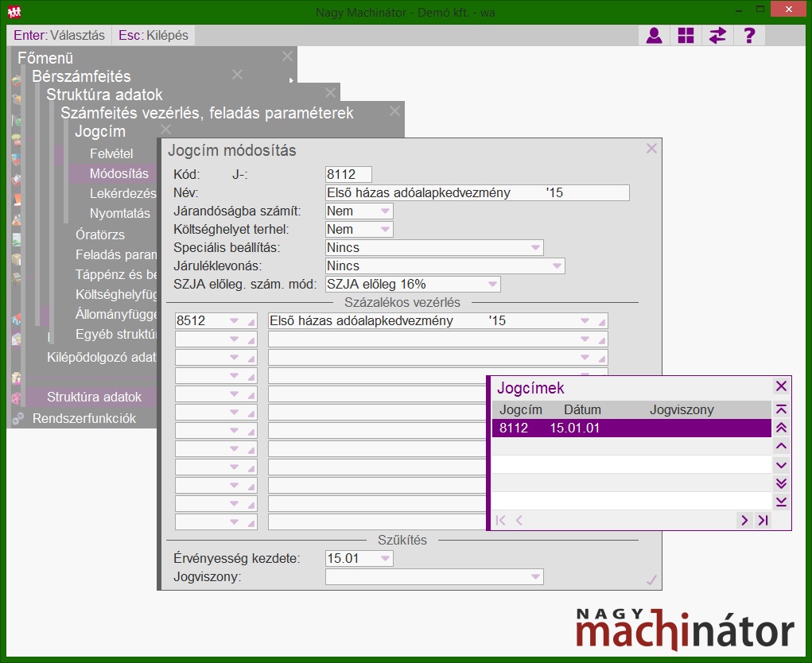The image size is (812, 663).
Task: Close the Jogcím módosítás dialog
Action: [651, 149]
